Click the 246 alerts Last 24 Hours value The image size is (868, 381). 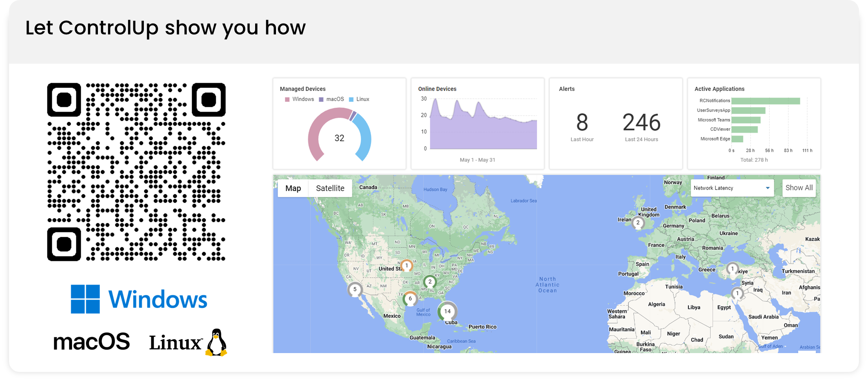click(x=641, y=122)
